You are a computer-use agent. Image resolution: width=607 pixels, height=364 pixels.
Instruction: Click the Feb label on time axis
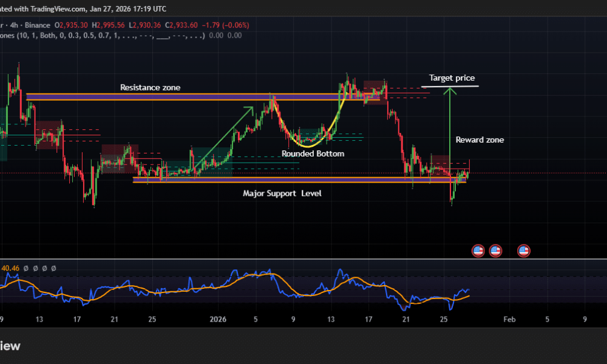click(x=510, y=319)
